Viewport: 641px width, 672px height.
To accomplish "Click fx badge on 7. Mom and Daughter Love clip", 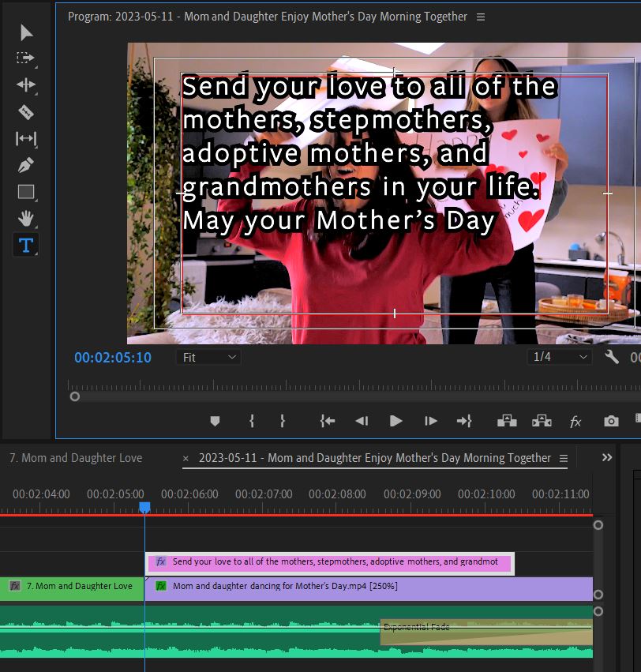I will (14, 586).
